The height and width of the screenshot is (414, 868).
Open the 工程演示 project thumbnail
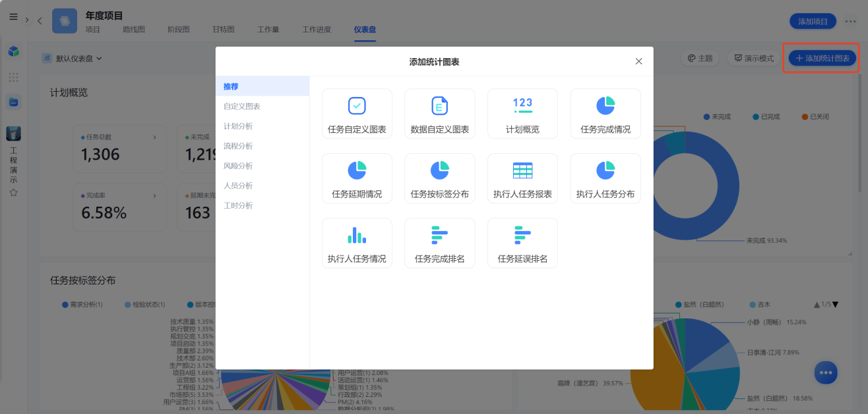point(13,133)
